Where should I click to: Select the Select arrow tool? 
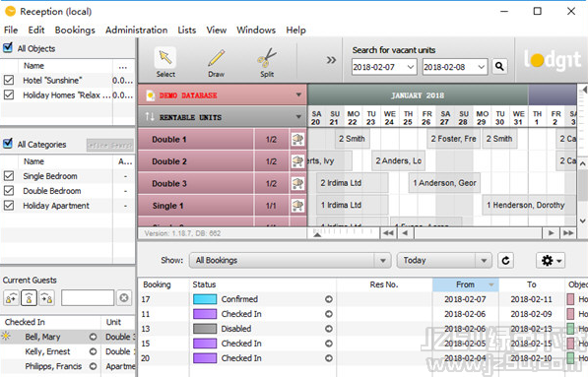165,63
